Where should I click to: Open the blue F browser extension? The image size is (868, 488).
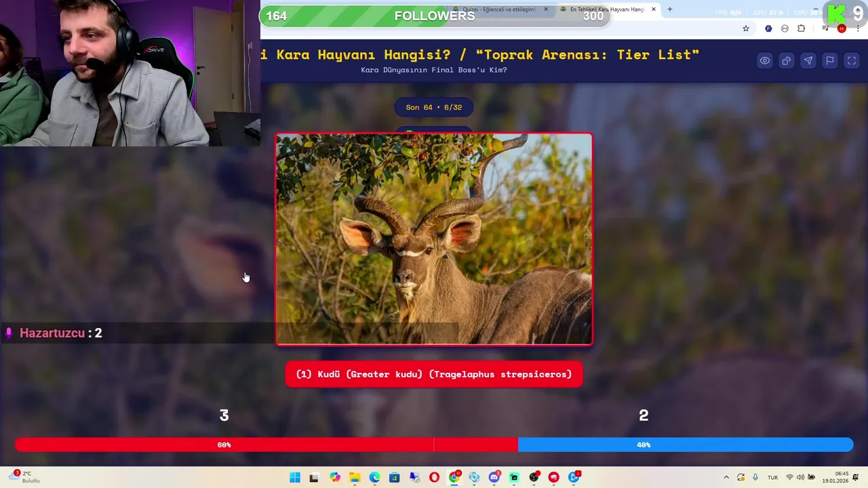(x=768, y=28)
